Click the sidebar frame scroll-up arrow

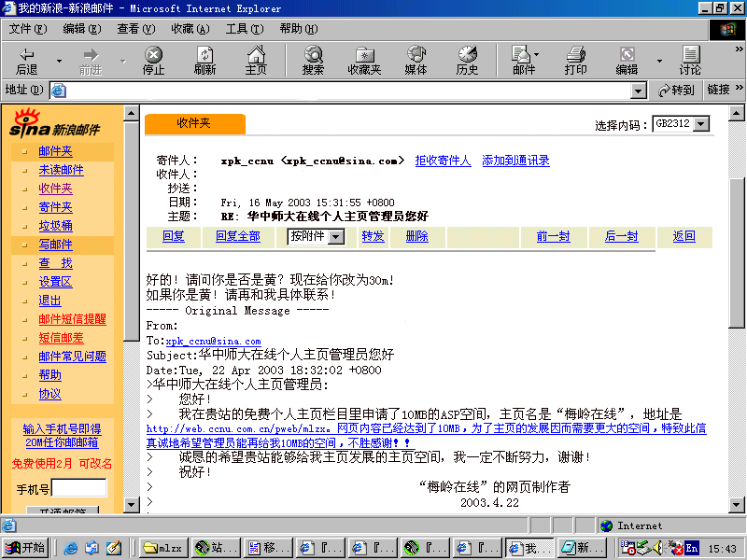131,114
